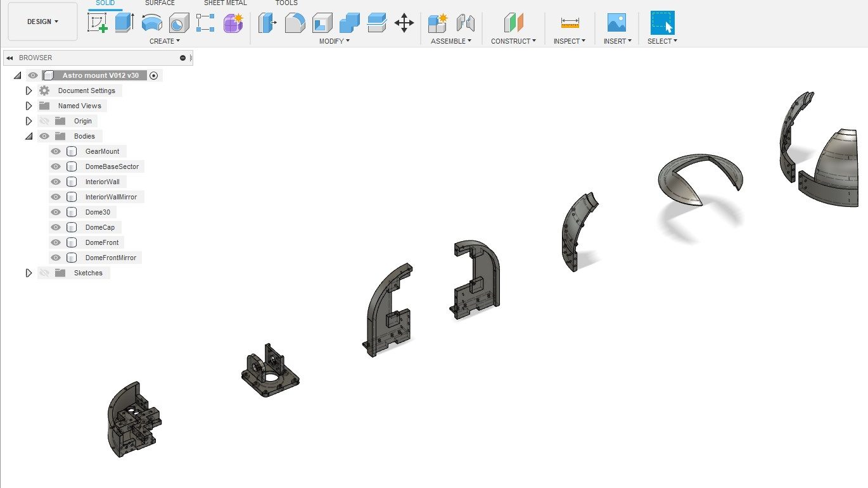Image resolution: width=868 pixels, height=488 pixels.
Task: Click the Measure ruler icon
Action: coord(570,23)
